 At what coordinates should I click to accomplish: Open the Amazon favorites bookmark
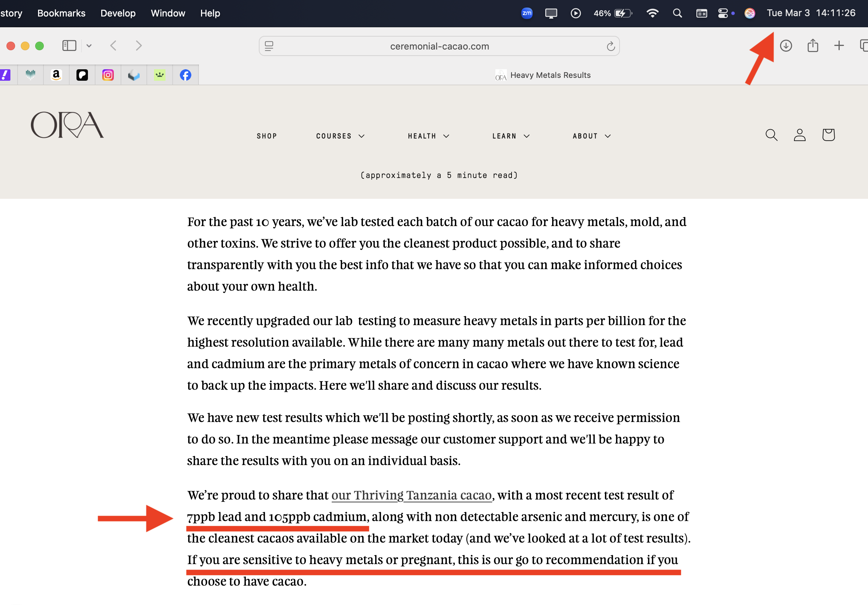pyautogui.click(x=56, y=75)
